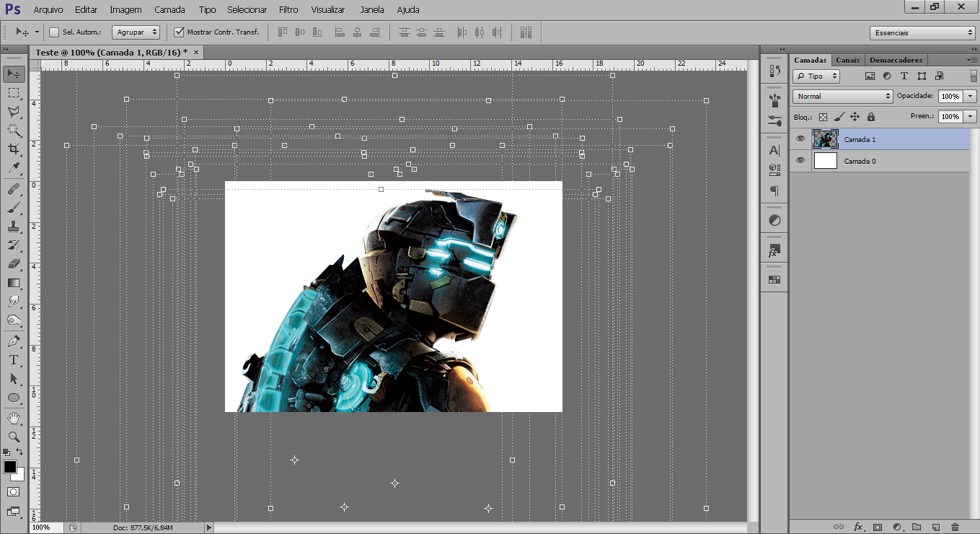Image resolution: width=980 pixels, height=534 pixels.
Task: Select the Healing Brush tool
Action: (x=14, y=189)
